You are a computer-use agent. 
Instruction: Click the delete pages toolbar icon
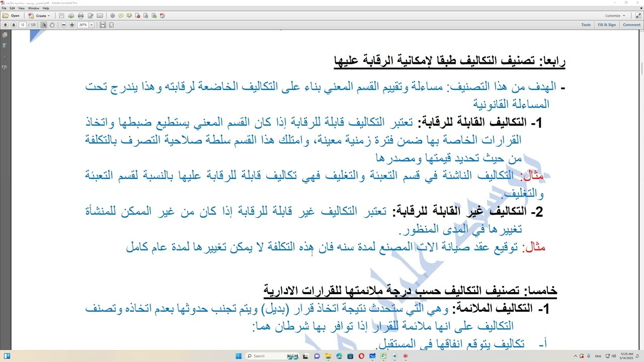137,16
